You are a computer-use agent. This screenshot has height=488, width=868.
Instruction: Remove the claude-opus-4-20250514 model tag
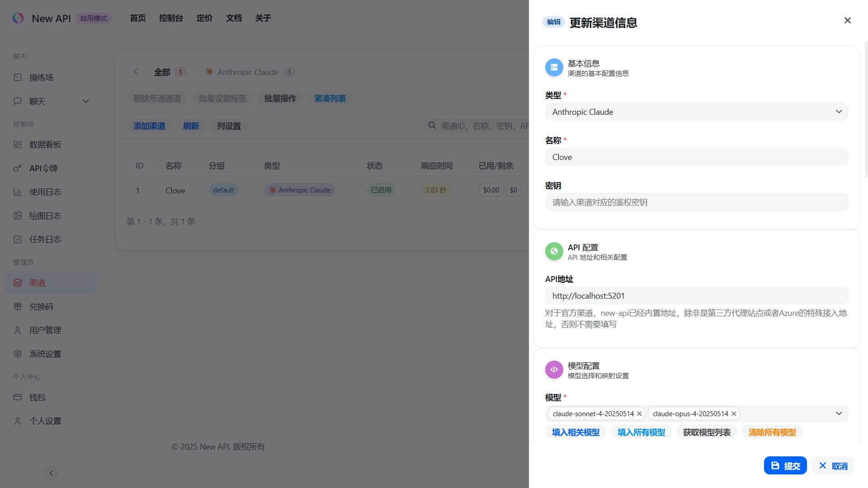(734, 414)
